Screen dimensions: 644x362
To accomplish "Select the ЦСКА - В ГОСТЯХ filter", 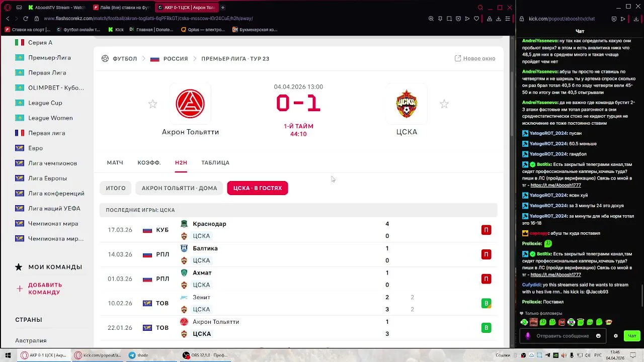I will coord(258,188).
